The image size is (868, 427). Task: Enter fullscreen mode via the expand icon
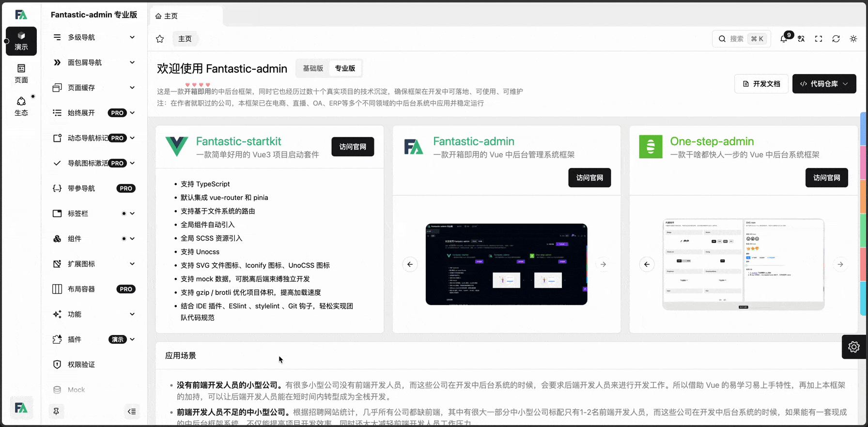(x=819, y=39)
